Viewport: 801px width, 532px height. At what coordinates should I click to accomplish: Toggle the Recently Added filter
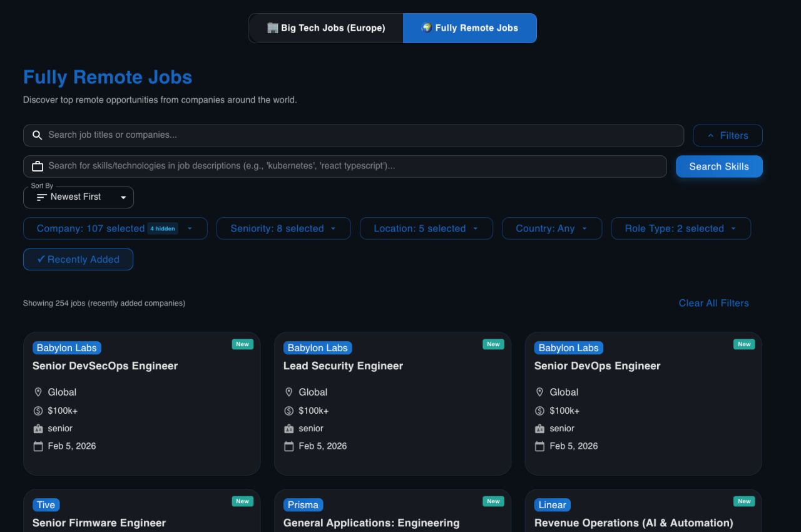(x=78, y=259)
